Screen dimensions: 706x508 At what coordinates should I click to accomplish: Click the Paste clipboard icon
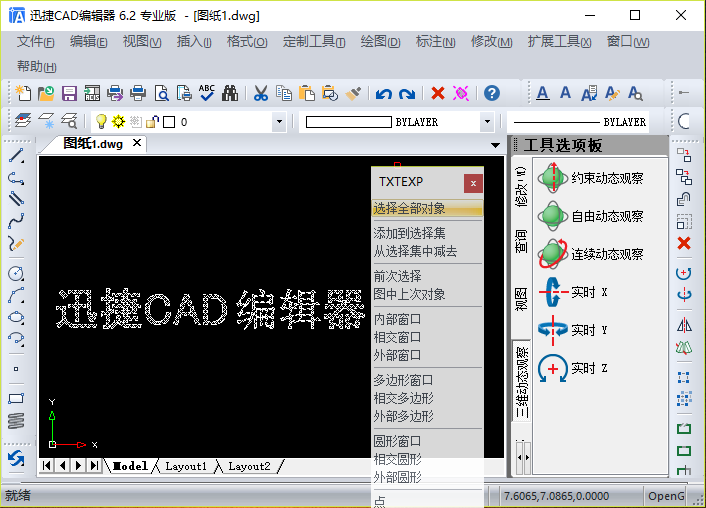pos(307,93)
